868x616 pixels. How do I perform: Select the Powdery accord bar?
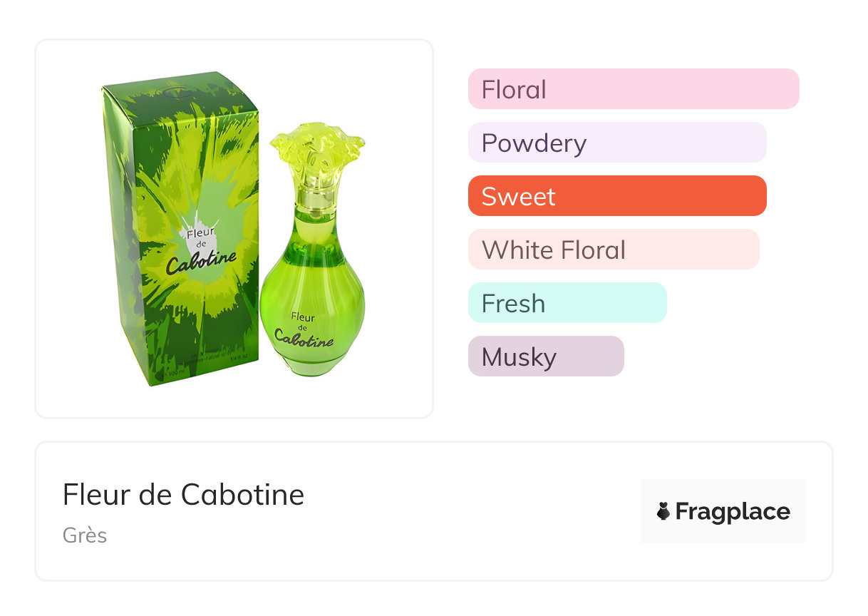(x=617, y=143)
